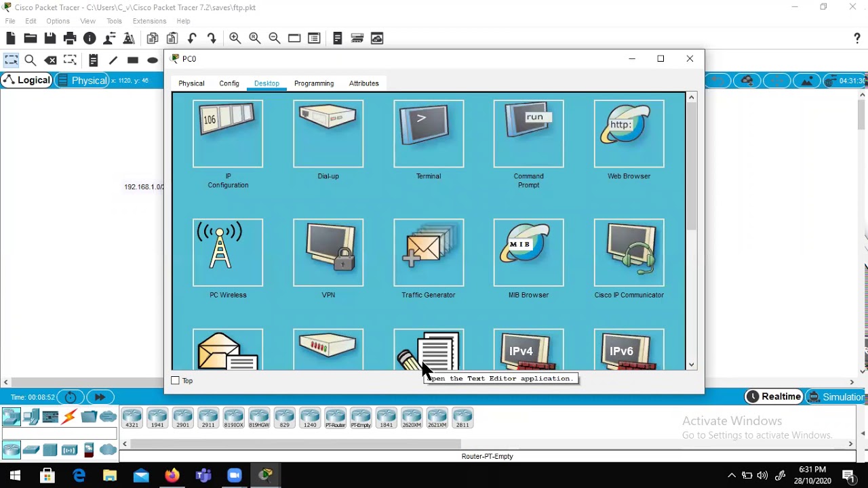This screenshot has height=488, width=868.
Task: Reset zoom with the R magnifier
Action: (x=254, y=39)
